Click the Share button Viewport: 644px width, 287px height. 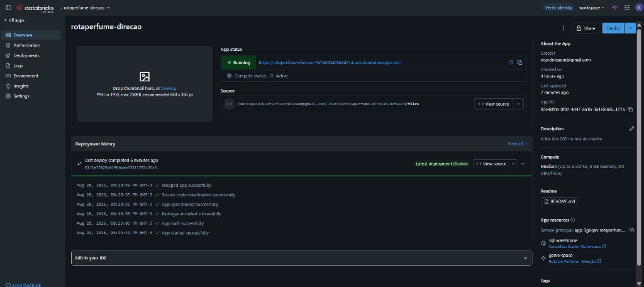coord(586,28)
